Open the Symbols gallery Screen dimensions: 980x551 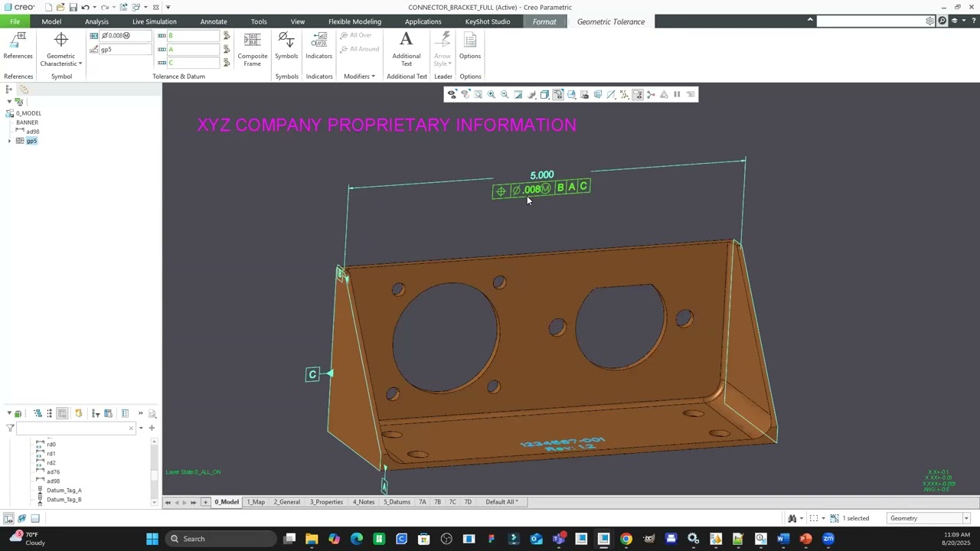tap(286, 46)
